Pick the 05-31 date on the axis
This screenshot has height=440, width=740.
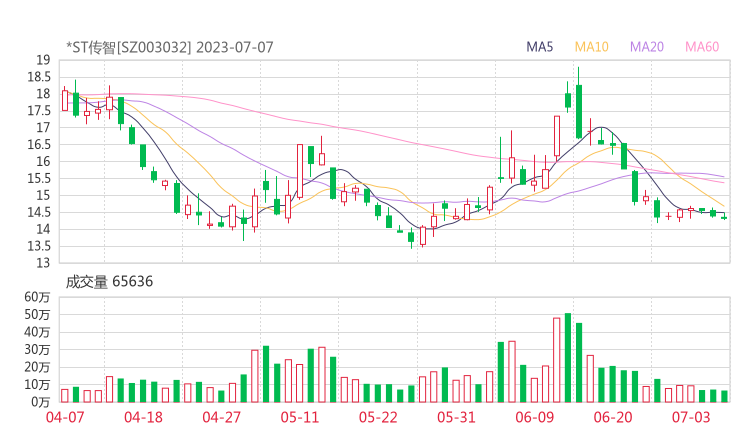click(x=456, y=417)
